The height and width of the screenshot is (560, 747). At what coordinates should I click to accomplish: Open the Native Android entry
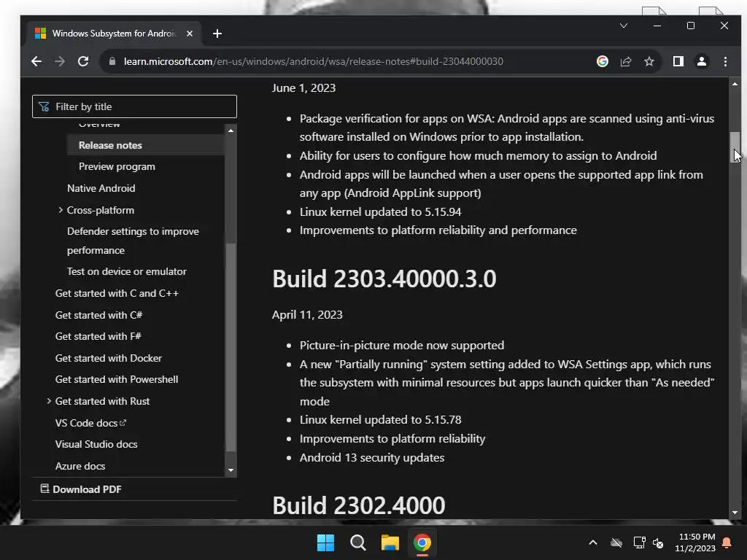[x=101, y=188]
